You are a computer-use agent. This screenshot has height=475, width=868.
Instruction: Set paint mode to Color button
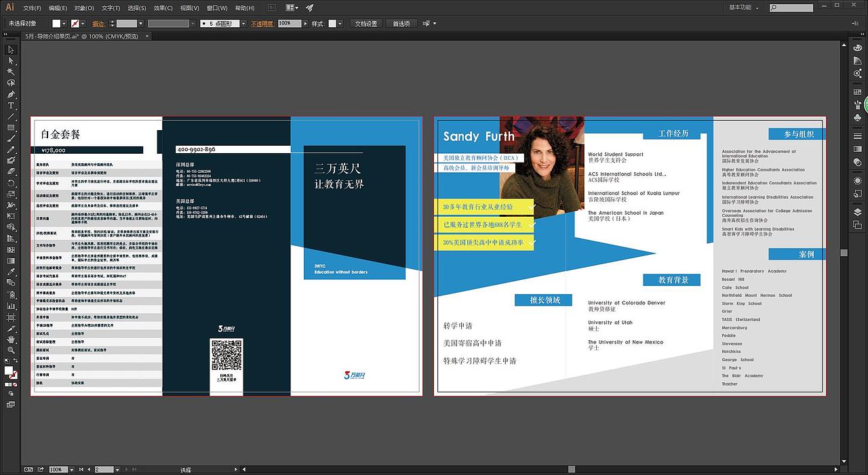click(x=7, y=385)
